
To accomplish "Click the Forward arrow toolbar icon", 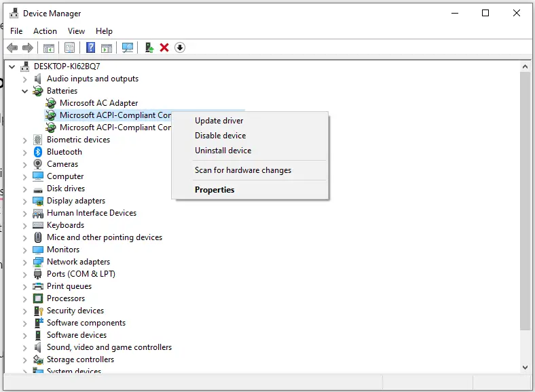I will [28, 47].
